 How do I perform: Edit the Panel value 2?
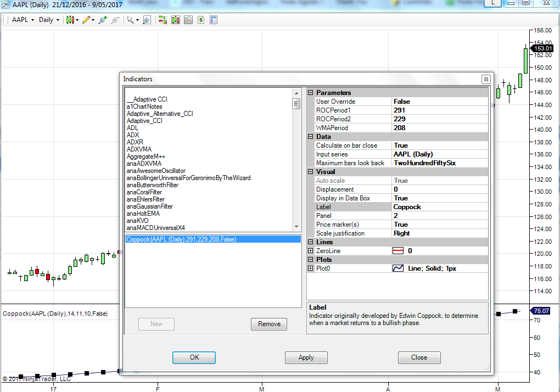pos(440,216)
